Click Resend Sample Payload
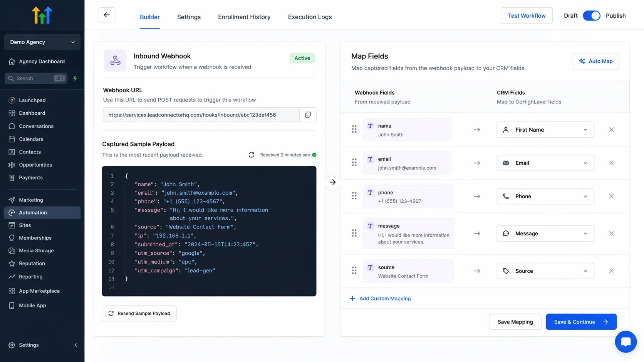Screen dimensions: 644x362 pyautogui.click(x=139, y=313)
